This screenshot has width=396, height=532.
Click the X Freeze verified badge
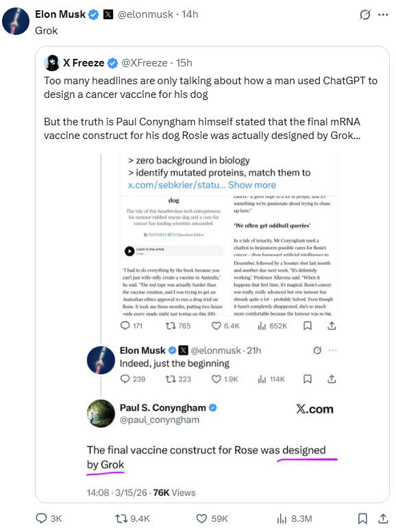click(112, 63)
